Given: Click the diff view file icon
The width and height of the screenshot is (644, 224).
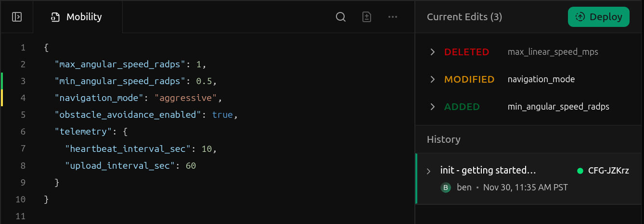Looking at the screenshot, I should [367, 17].
